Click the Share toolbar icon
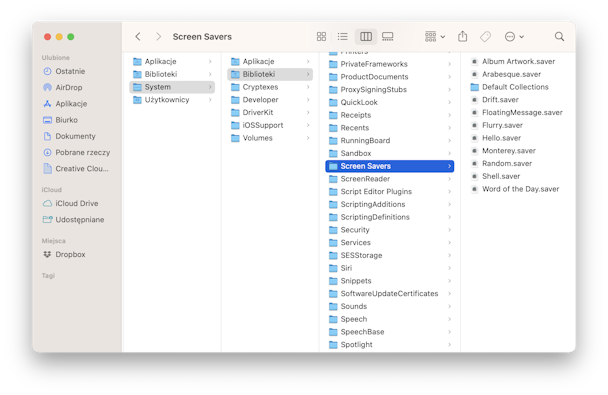 (462, 37)
